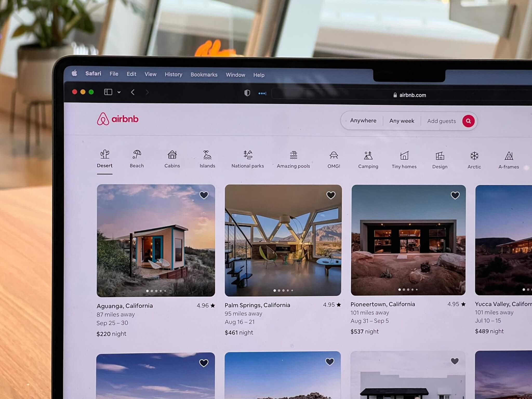Open the Any week date picker

401,121
